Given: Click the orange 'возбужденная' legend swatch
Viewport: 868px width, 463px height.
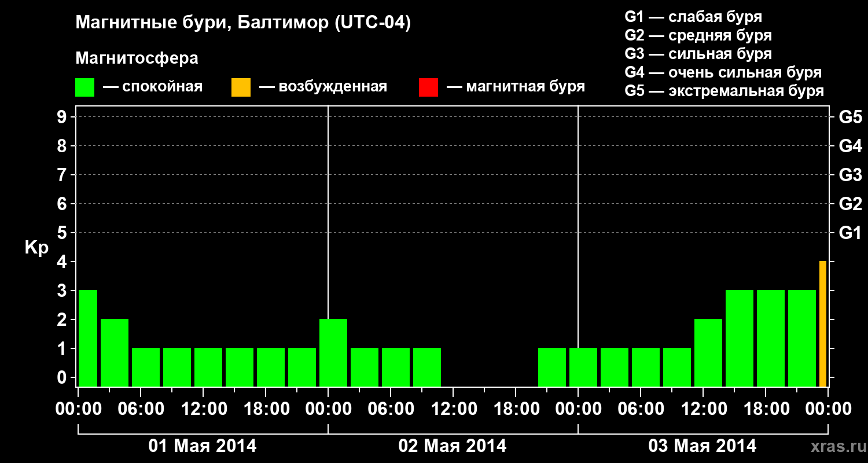Looking at the screenshot, I should coord(241,87).
